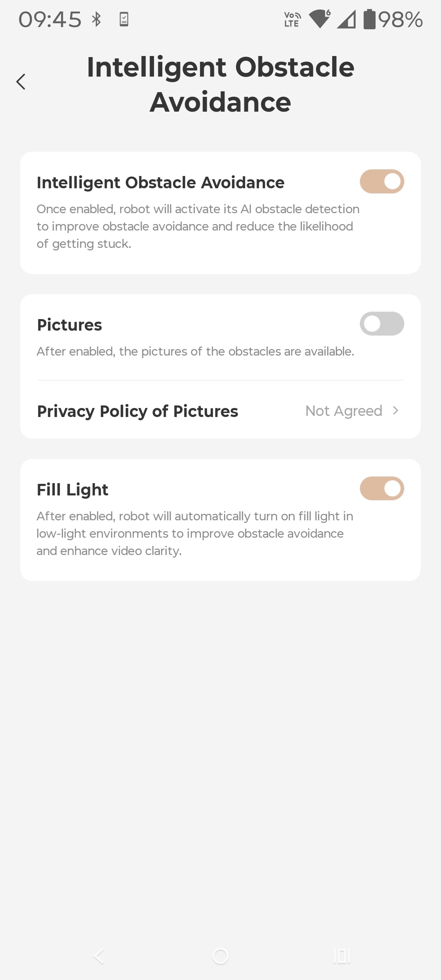Tap the VoLTE status bar icon
The height and width of the screenshot is (980, 441).
click(292, 20)
